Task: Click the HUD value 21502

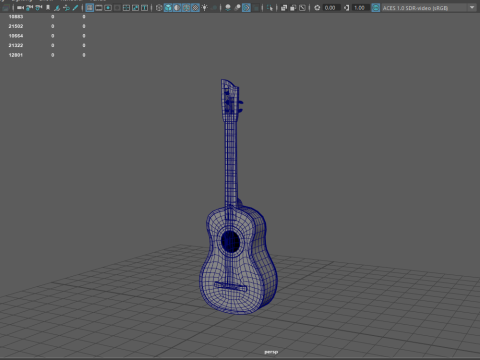Action: (16, 26)
